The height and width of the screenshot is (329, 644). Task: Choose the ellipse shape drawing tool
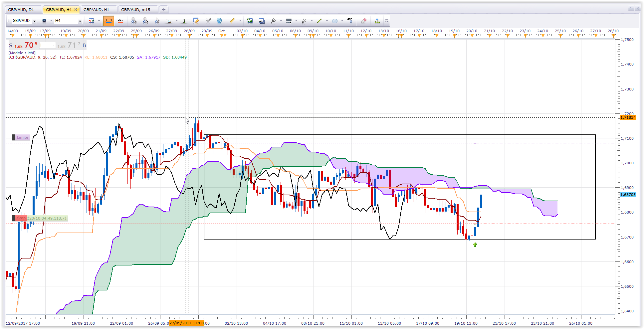335,21
